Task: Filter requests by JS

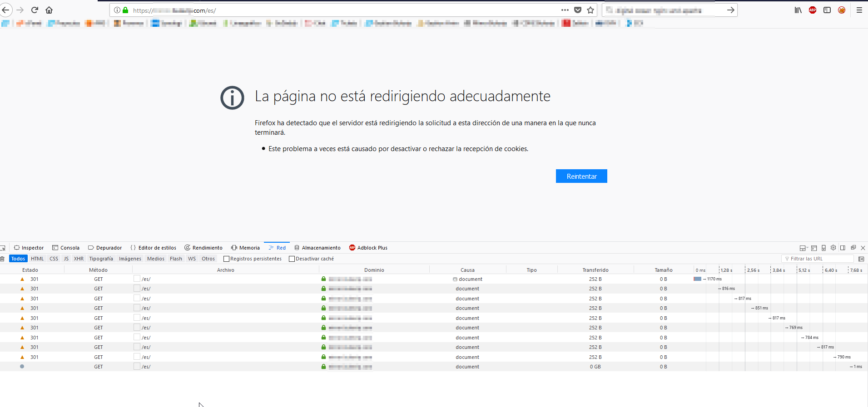Action: [66, 259]
